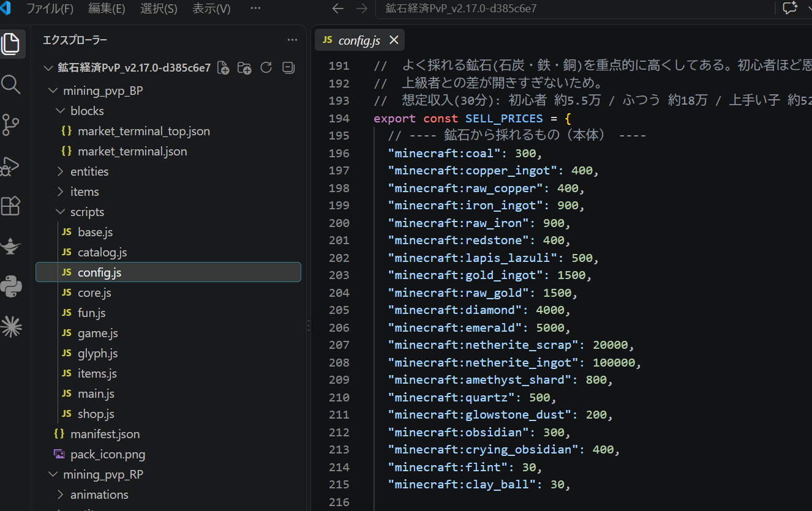Open the 表示(V) menu

pos(211,9)
